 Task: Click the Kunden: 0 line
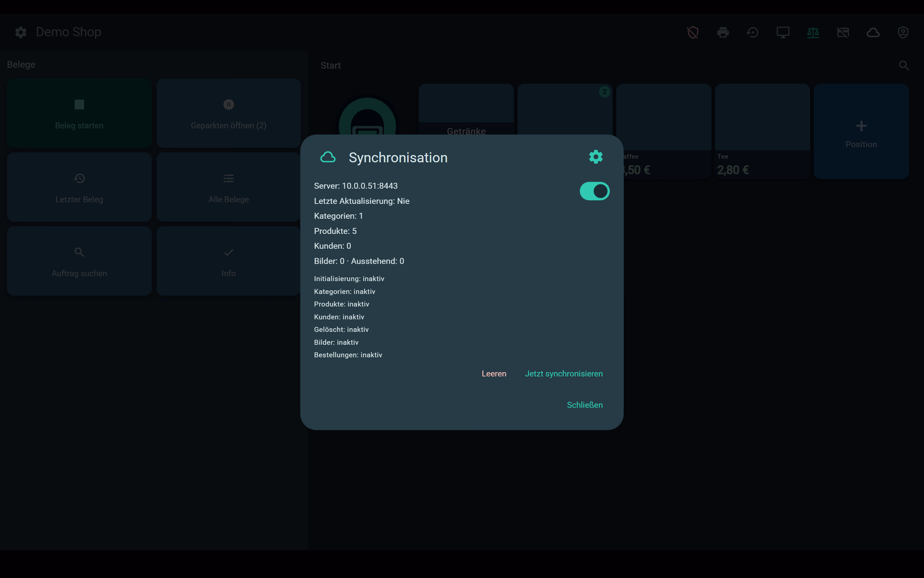332,246
